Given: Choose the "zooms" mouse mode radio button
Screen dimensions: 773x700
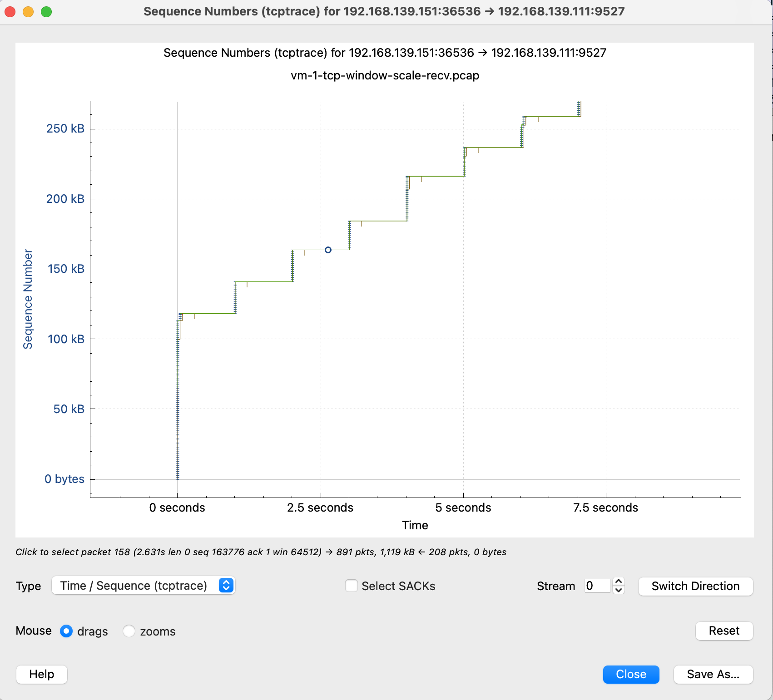Looking at the screenshot, I should (129, 631).
